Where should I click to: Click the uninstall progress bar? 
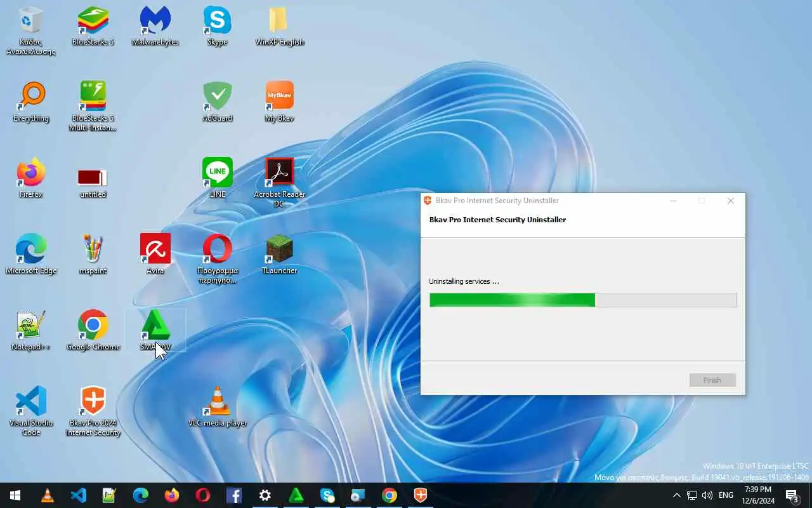click(x=583, y=300)
